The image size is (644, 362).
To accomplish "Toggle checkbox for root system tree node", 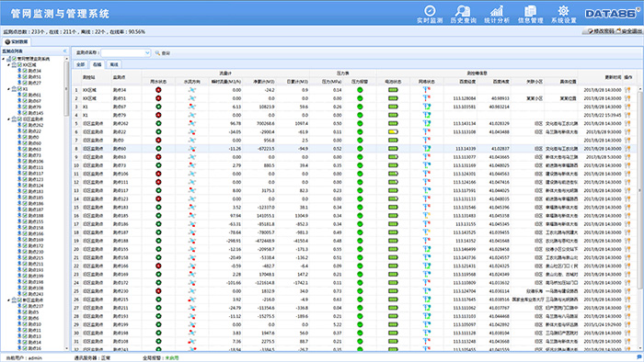I will (14, 59).
